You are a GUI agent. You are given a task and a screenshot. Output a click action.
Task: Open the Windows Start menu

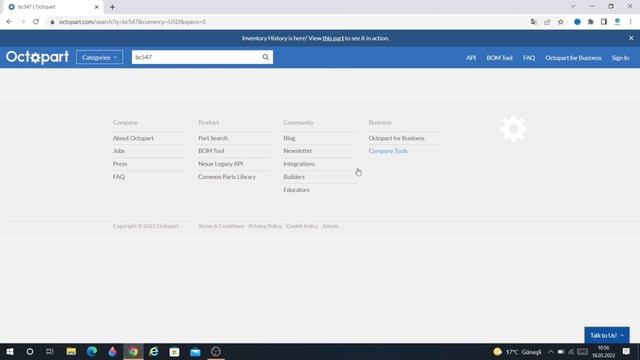[x=10, y=351]
